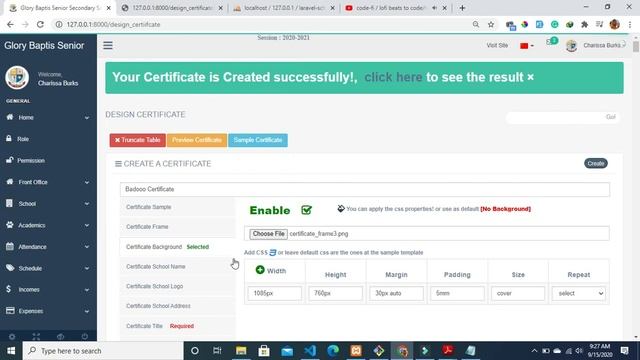Select the Certificate Frame tab
Image resolution: width=640 pixels, height=360 pixels.
[x=178, y=227]
